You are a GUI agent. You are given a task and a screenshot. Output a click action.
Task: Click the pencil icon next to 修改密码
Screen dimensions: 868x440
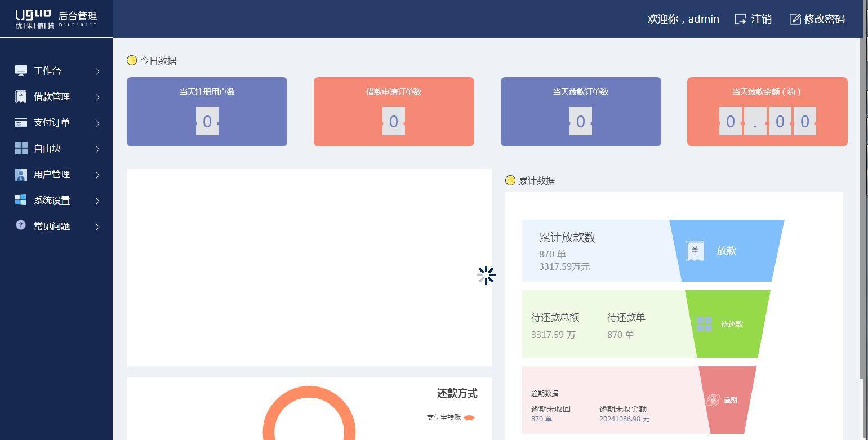tap(795, 19)
